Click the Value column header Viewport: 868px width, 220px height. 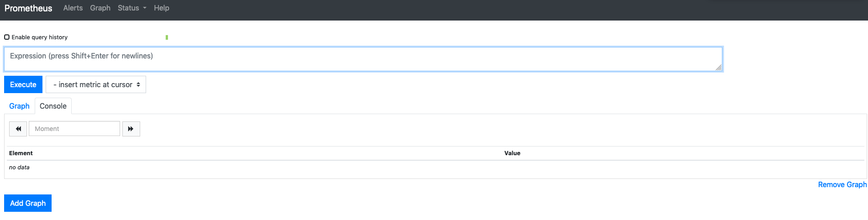tap(512, 153)
